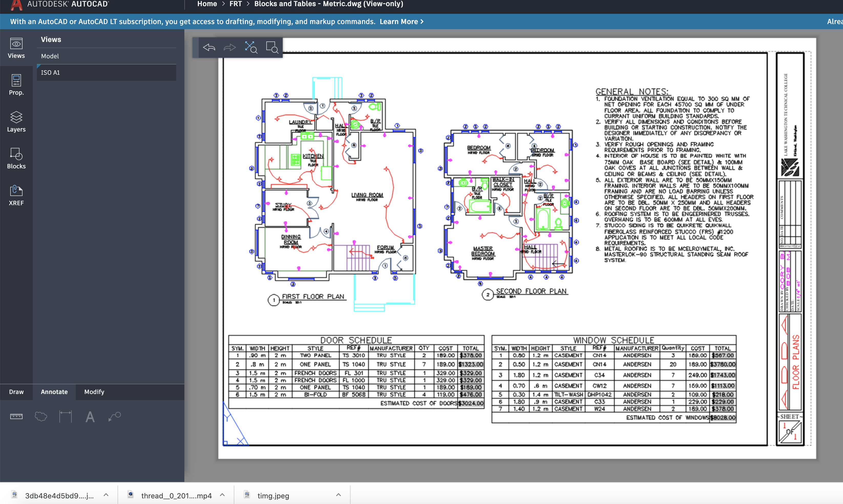Open the Annotate tab
843x504 pixels.
(54, 391)
